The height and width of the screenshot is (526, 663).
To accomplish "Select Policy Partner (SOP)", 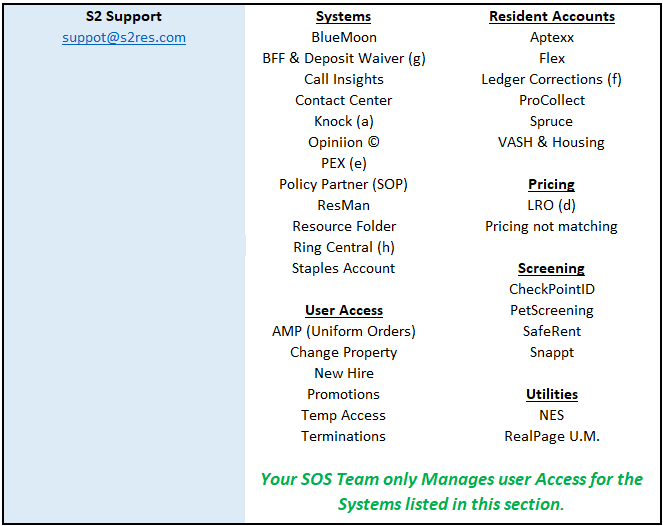I will [343, 184].
